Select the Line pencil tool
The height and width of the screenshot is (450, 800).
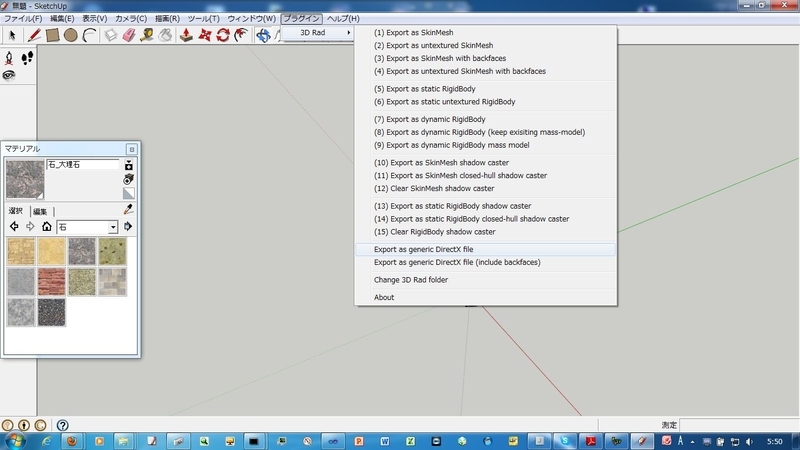[x=34, y=35]
